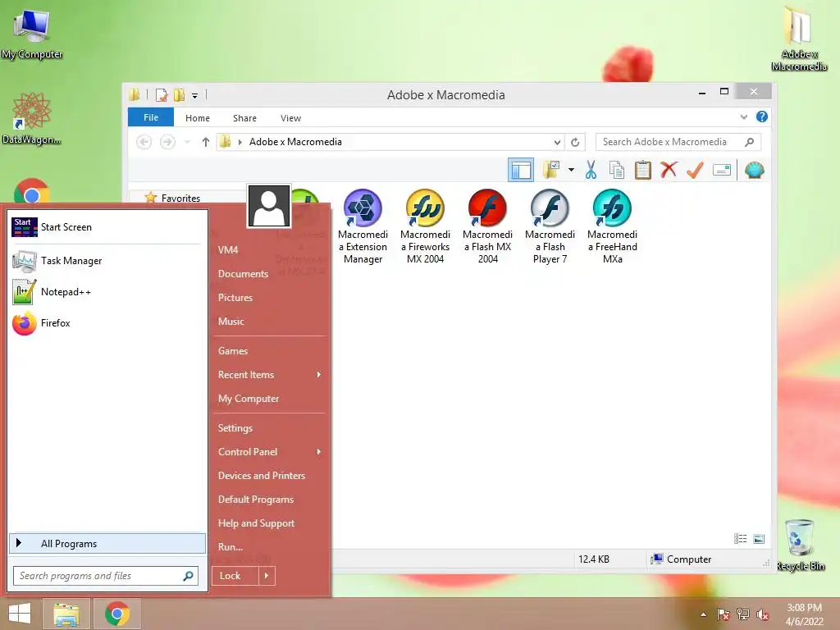
Task: Open File Explorer from the taskbar
Action: pyautogui.click(x=66, y=614)
